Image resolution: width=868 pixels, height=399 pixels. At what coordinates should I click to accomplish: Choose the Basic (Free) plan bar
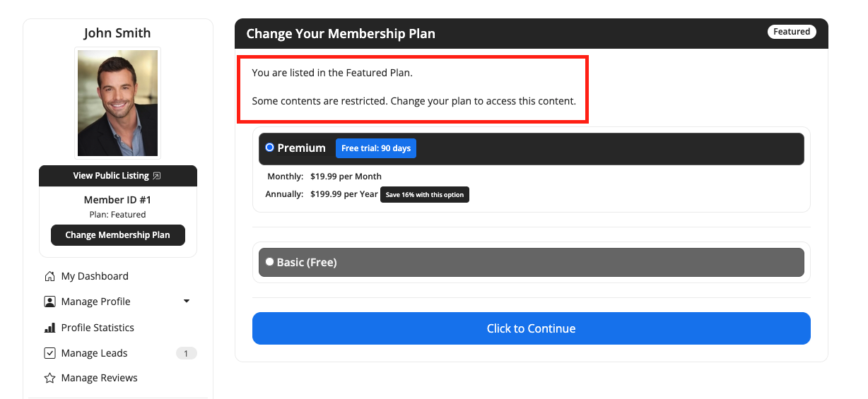tap(532, 262)
